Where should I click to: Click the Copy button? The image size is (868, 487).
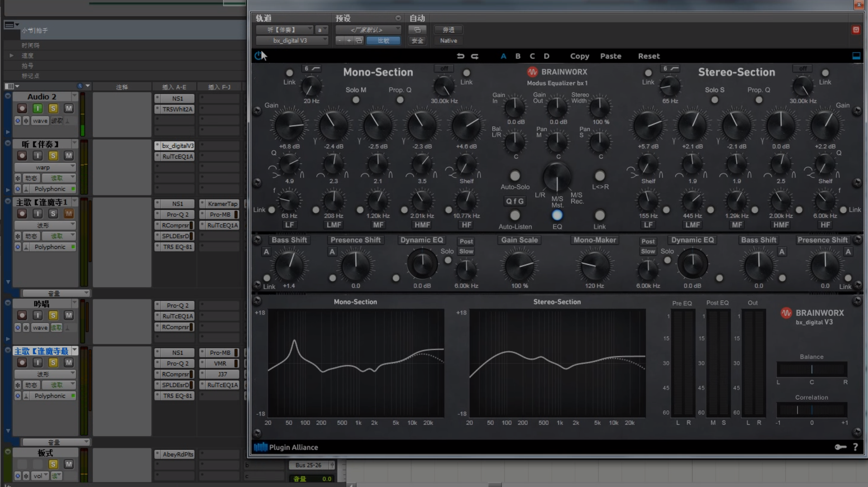[x=579, y=56]
